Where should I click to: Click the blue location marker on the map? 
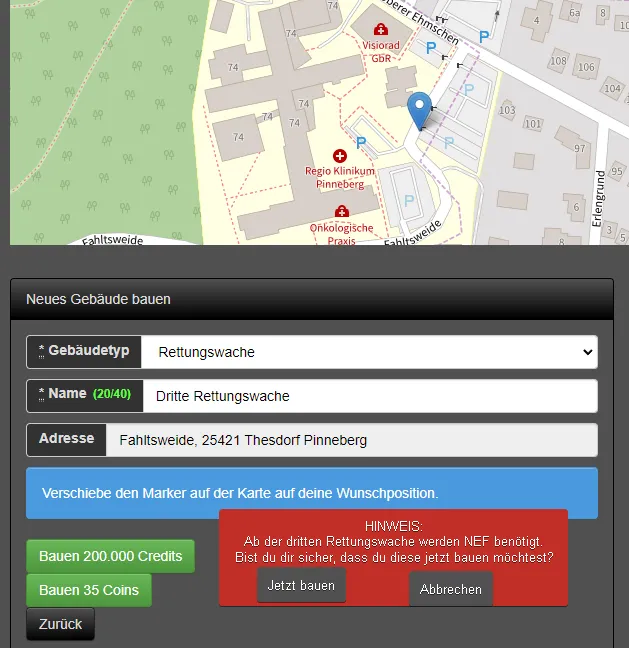pos(421,110)
